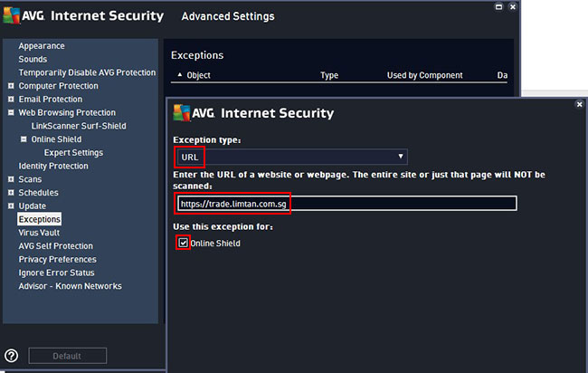Select Virus Vault in the sidebar

pyautogui.click(x=39, y=233)
